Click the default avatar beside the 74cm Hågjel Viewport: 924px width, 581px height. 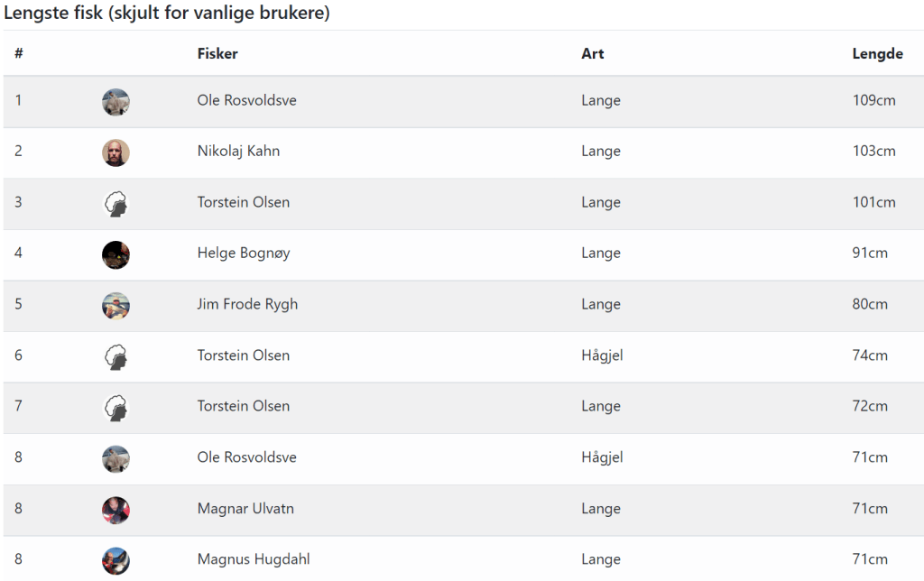[115, 357]
